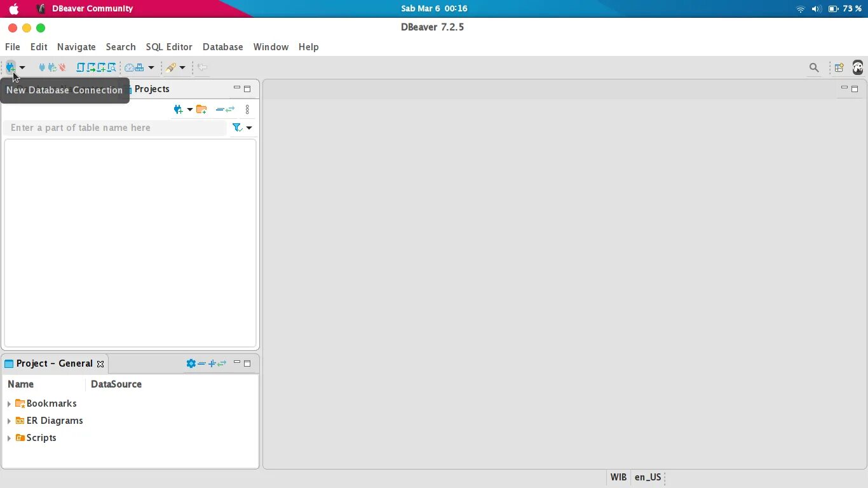Open the dashboard gauge toolbar icon
The height and width of the screenshot is (488, 868).
[130, 67]
